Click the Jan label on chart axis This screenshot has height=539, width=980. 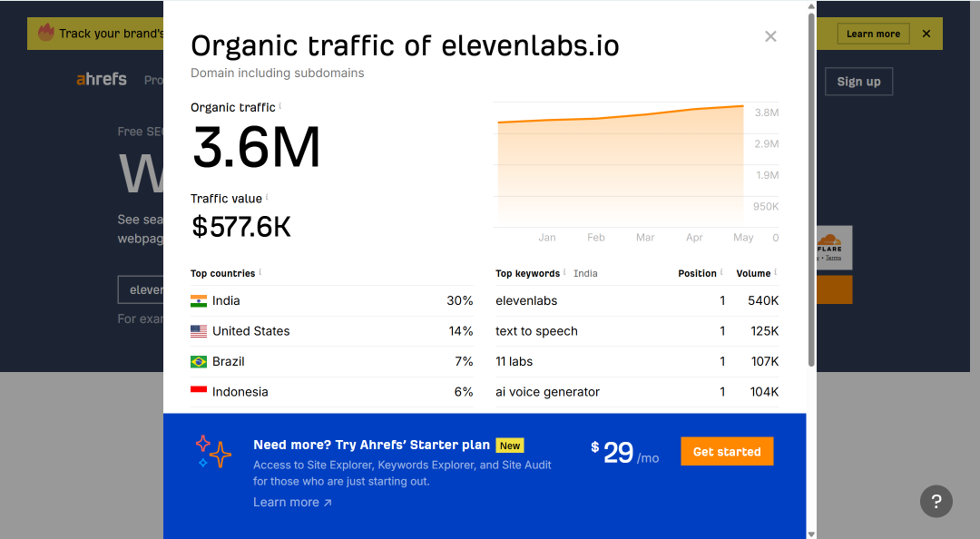[x=547, y=238]
